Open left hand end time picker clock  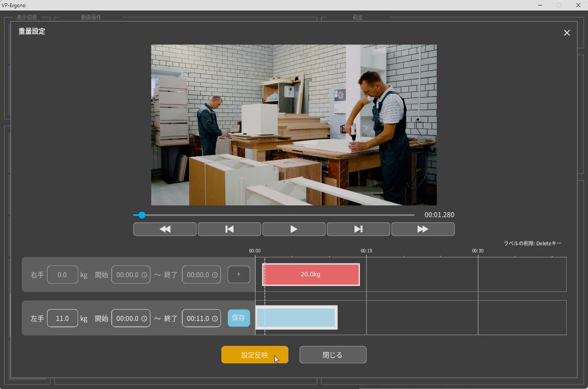point(215,318)
